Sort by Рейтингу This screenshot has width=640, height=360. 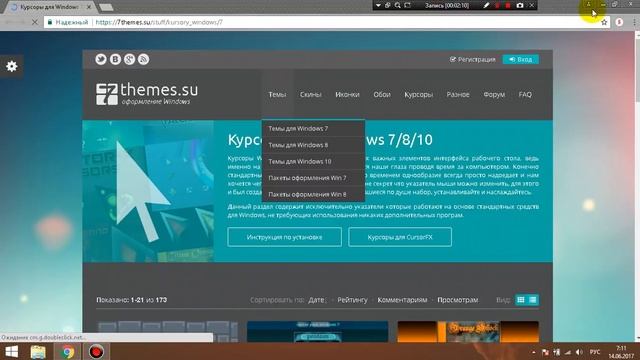coord(352,300)
